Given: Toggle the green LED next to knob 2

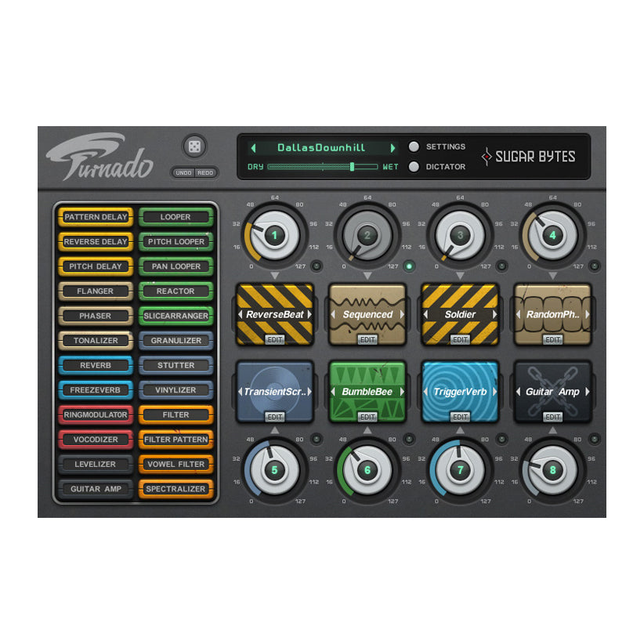Looking at the screenshot, I should tap(411, 266).
